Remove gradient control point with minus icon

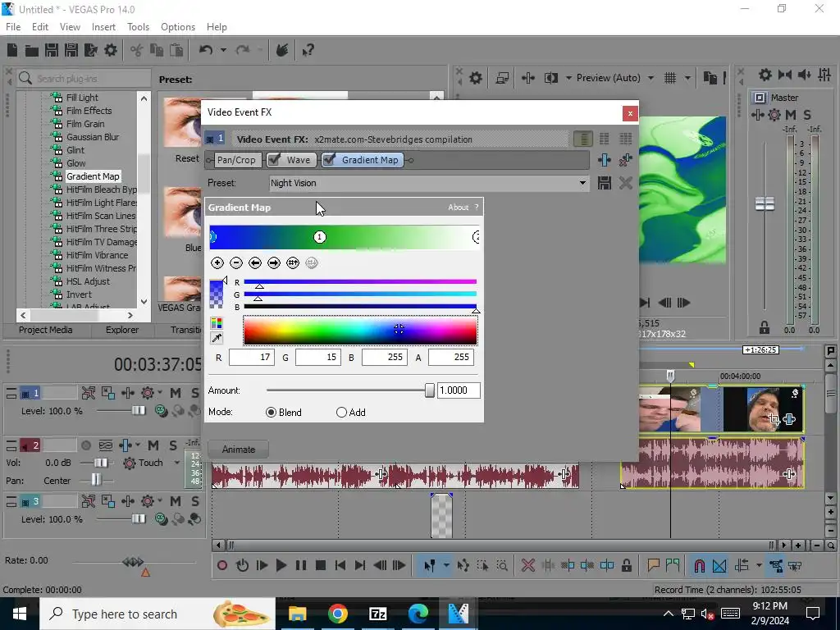point(236,263)
